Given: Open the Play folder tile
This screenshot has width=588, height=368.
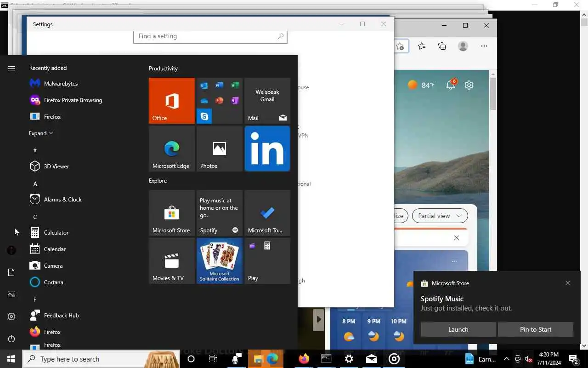Looking at the screenshot, I should click(267, 261).
